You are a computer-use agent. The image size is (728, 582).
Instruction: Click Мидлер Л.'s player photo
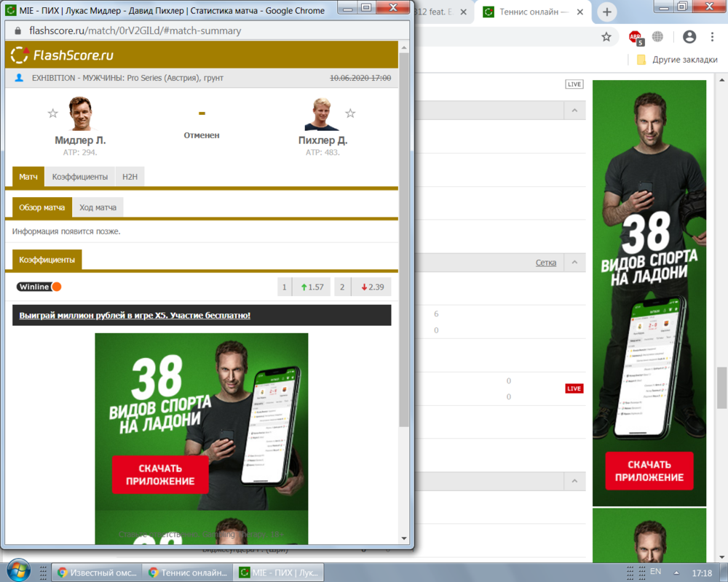click(81, 113)
